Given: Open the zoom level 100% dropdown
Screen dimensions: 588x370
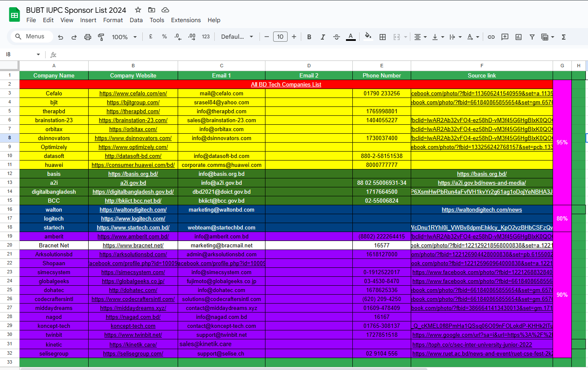Looking at the screenshot, I should (x=124, y=37).
